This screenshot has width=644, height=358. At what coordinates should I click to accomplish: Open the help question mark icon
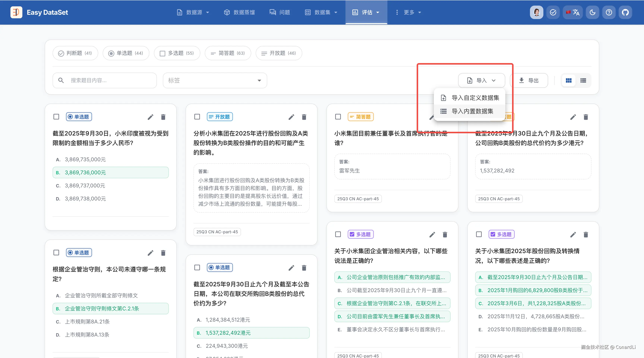[x=609, y=12]
